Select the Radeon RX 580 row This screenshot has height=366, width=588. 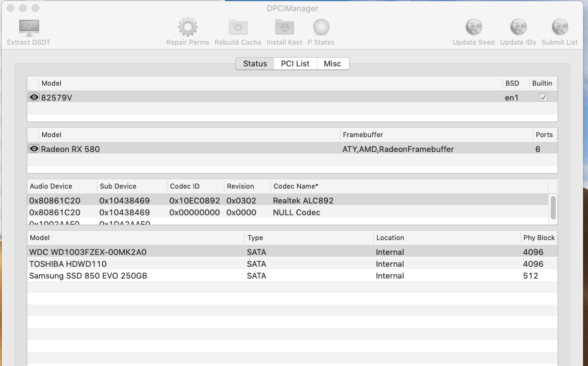pyautogui.click(x=293, y=149)
